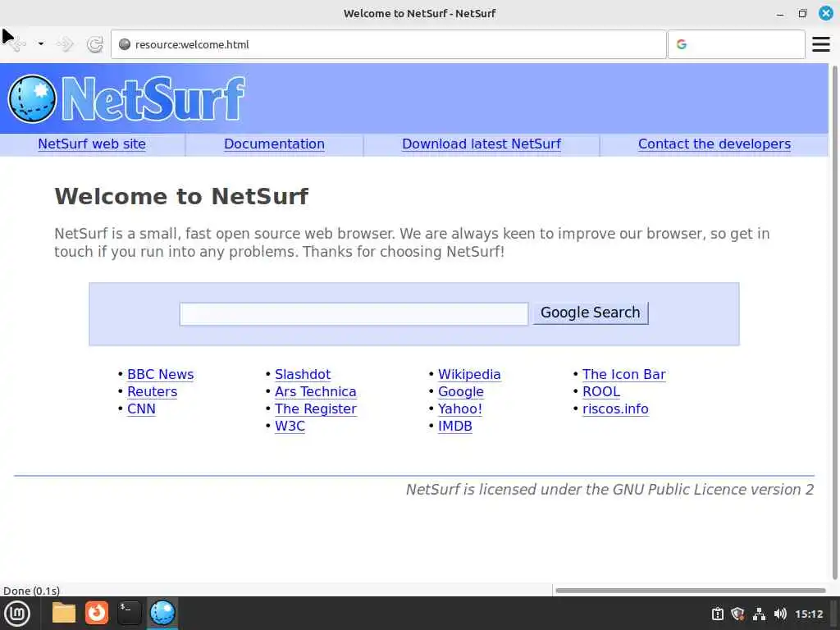Launch Firefox from the taskbar
The height and width of the screenshot is (630, 840).
coord(97,614)
